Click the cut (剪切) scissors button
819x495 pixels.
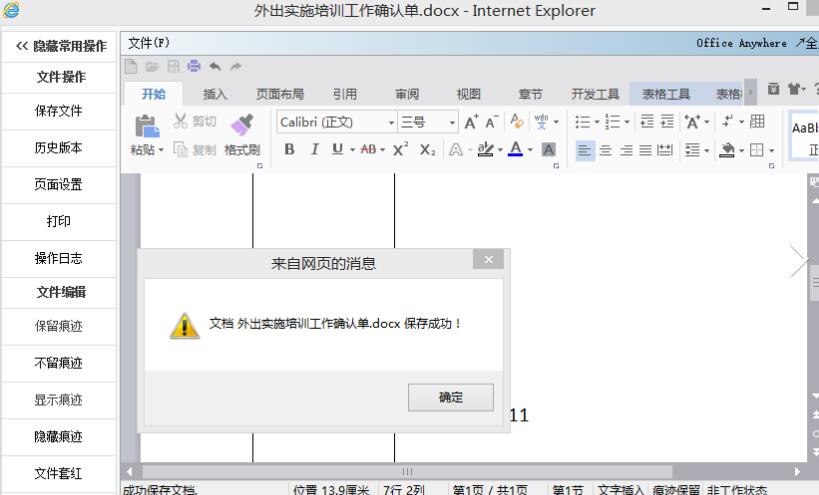(x=194, y=122)
